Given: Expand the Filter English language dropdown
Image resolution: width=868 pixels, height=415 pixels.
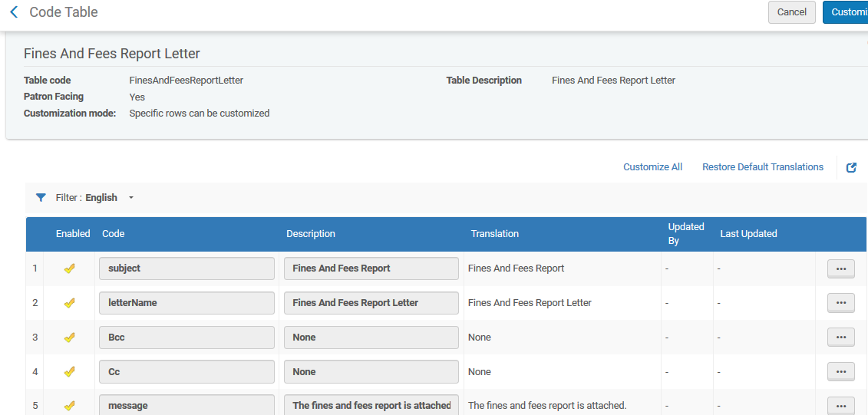Looking at the screenshot, I should (x=130, y=198).
